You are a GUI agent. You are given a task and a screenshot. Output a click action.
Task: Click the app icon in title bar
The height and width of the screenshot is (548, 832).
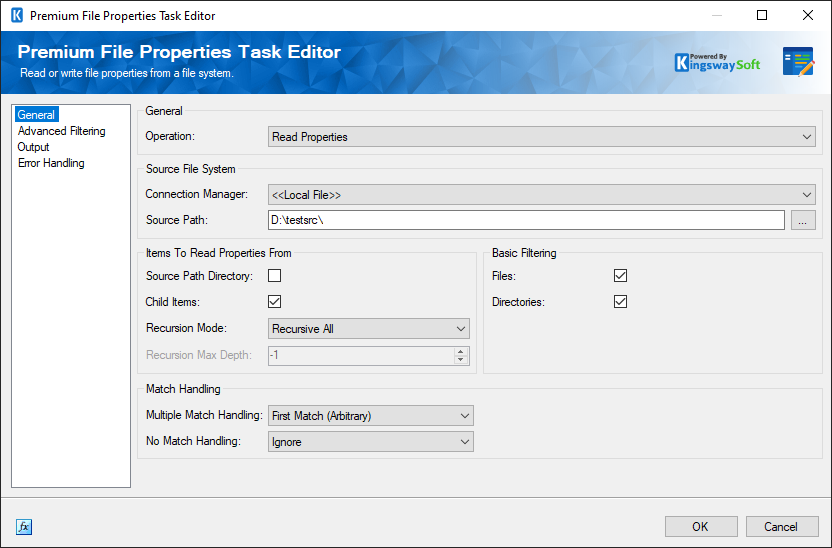tap(16, 16)
